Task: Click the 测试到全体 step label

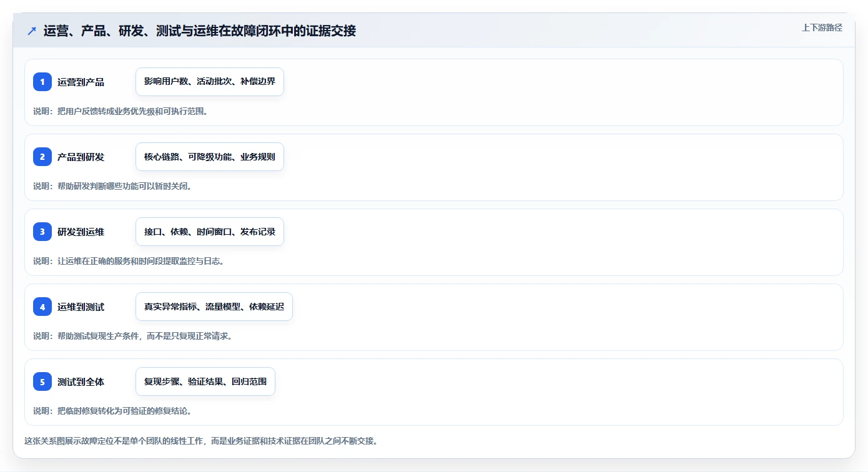Action: click(x=81, y=381)
